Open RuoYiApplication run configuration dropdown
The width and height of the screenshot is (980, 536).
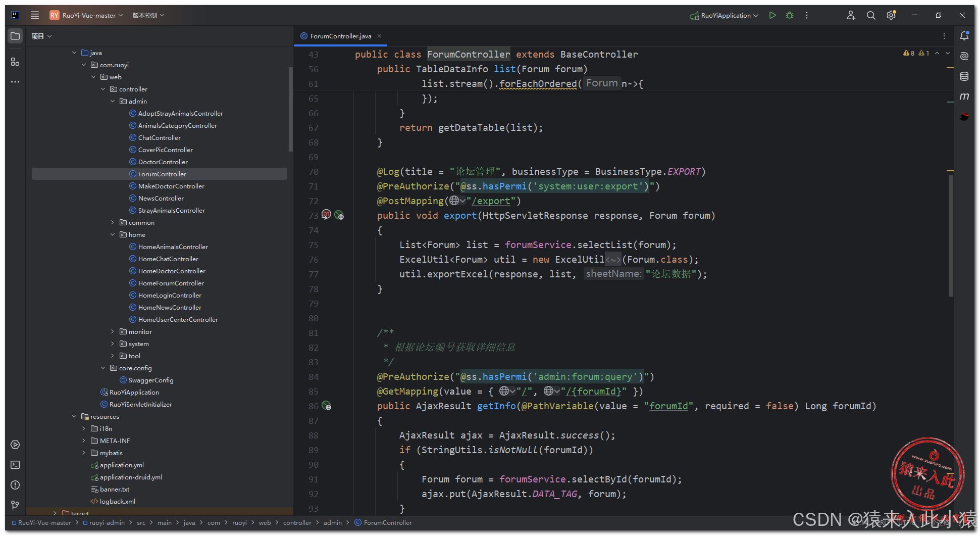click(x=724, y=15)
